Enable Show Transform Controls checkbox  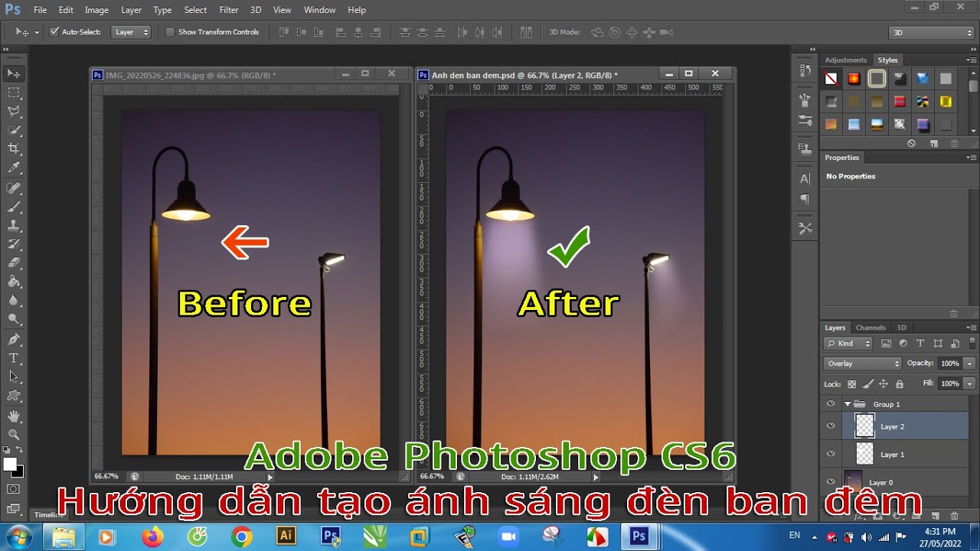point(170,32)
